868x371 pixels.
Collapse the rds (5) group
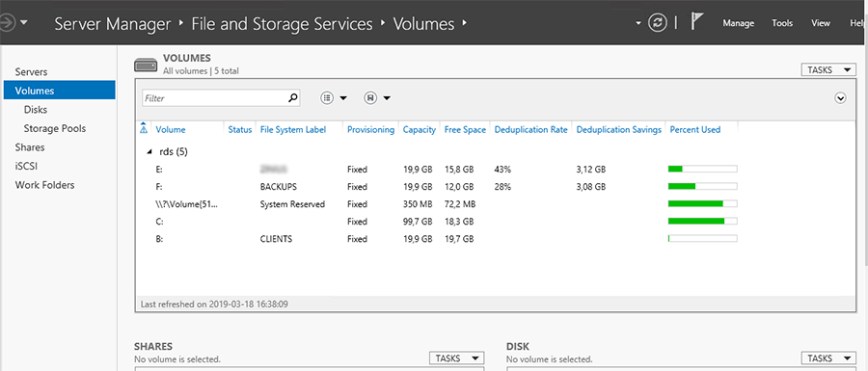tap(149, 152)
